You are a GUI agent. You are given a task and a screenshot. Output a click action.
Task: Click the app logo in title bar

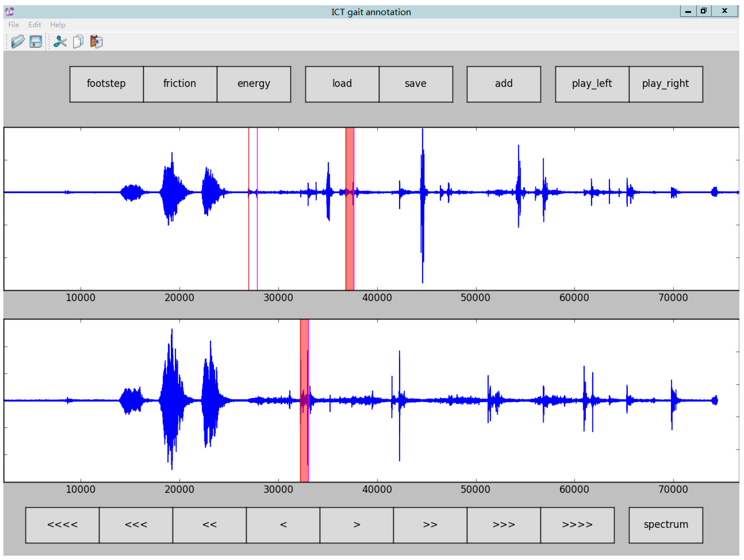(10, 12)
